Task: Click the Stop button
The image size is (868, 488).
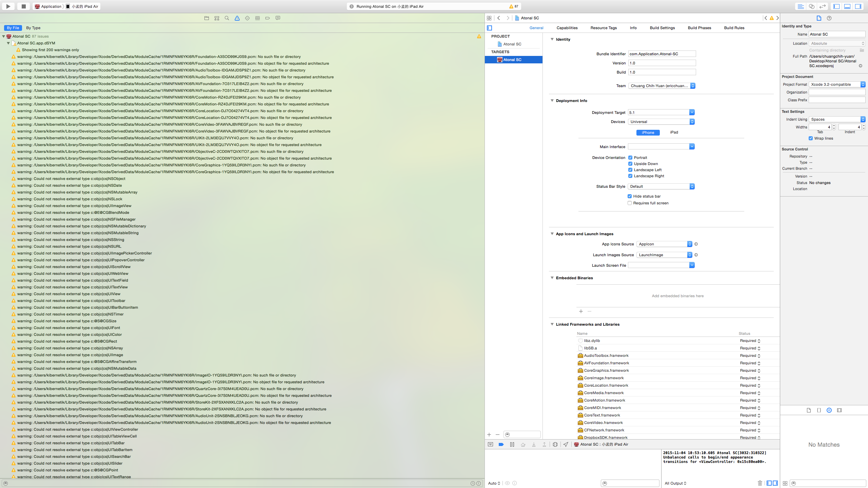Action: [x=23, y=6]
